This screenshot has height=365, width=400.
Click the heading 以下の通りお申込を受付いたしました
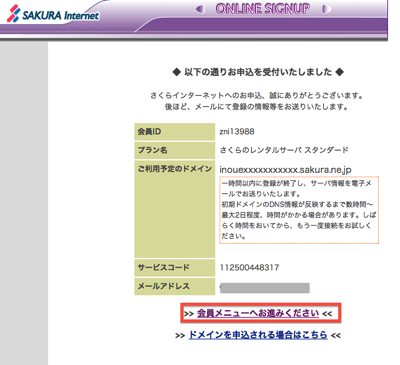click(x=258, y=72)
